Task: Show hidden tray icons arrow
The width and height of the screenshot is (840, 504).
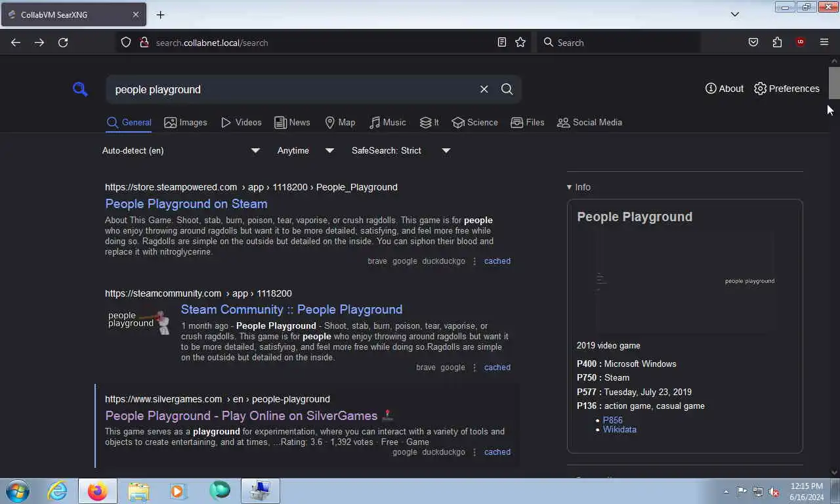Action: tap(726, 492)
